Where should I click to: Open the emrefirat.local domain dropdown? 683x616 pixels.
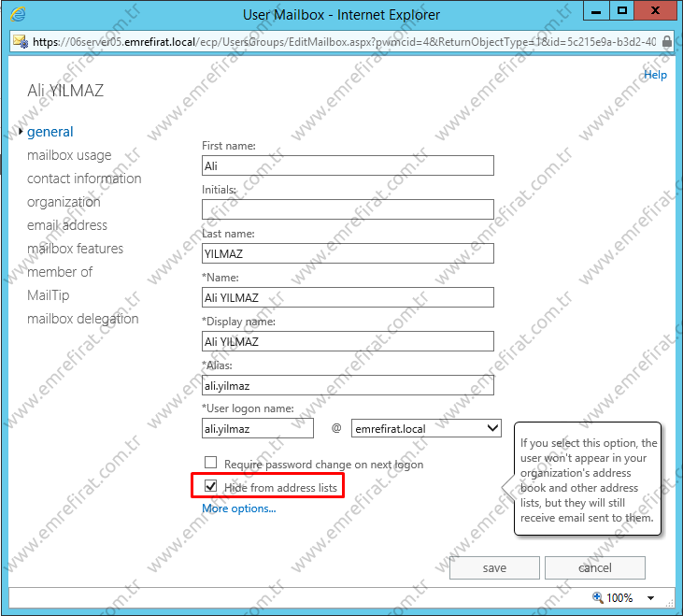427,429
